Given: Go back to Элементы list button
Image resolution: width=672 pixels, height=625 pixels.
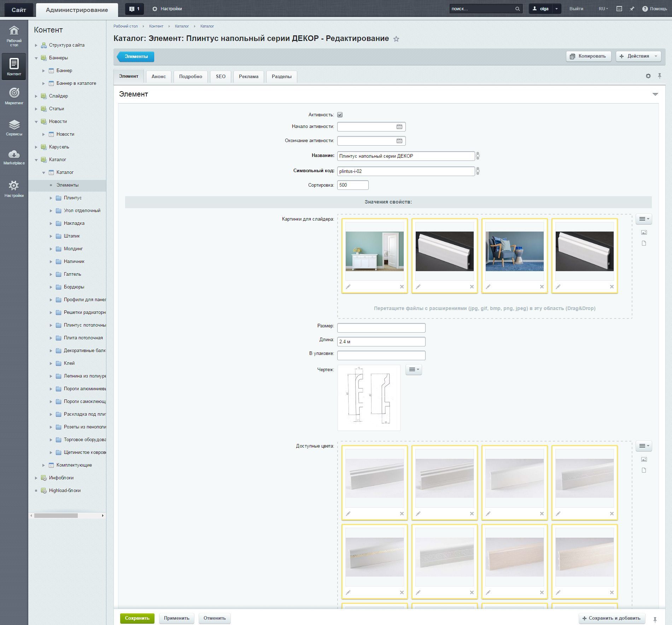Looking at the screenshot, I should (x=136, y=57).
